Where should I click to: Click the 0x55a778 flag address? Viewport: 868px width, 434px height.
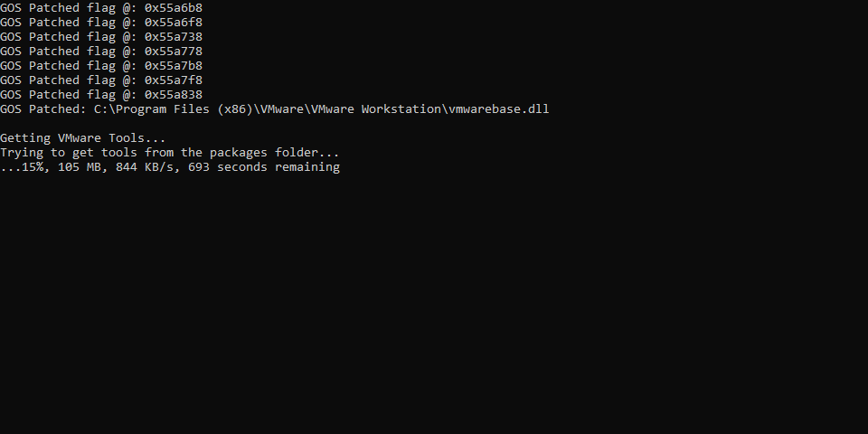click(x=174, y=52)
